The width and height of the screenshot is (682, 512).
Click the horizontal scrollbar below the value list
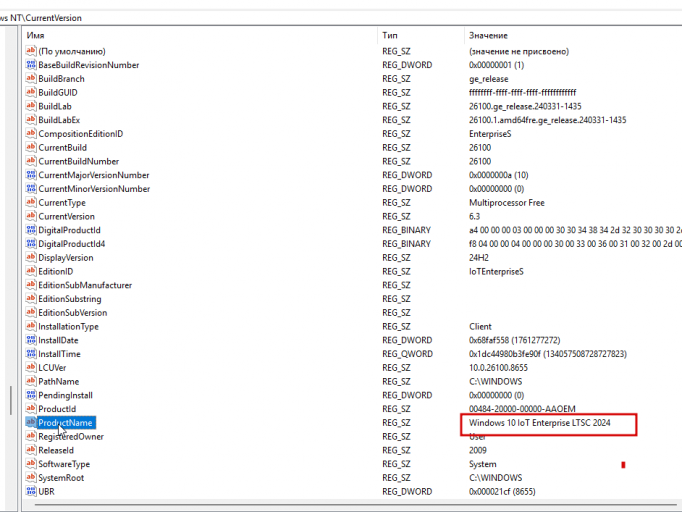[x=354, y=505]
